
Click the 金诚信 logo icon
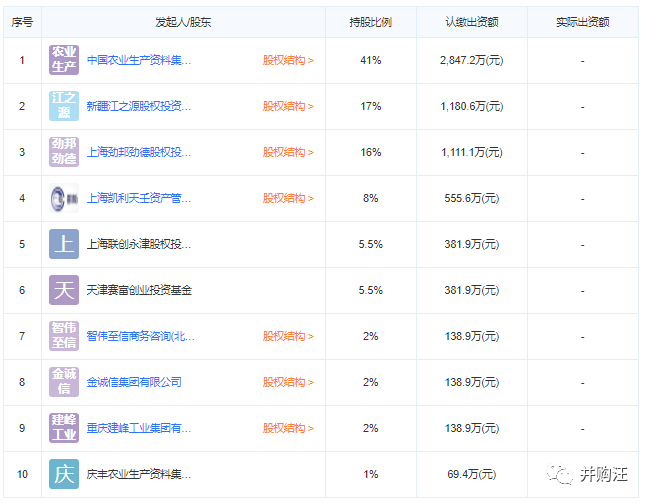[x=64, y=382]
